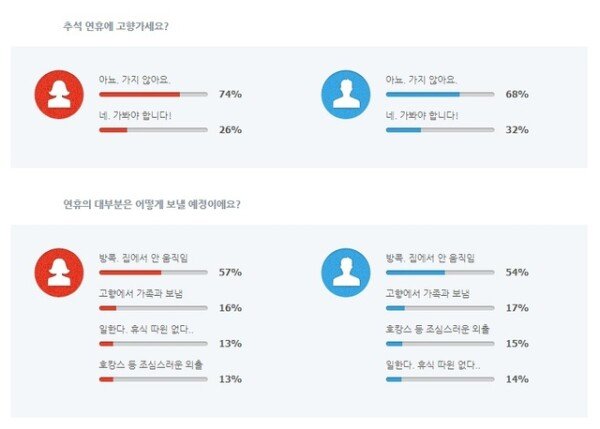Click the blue 68% progress bar

440,94
